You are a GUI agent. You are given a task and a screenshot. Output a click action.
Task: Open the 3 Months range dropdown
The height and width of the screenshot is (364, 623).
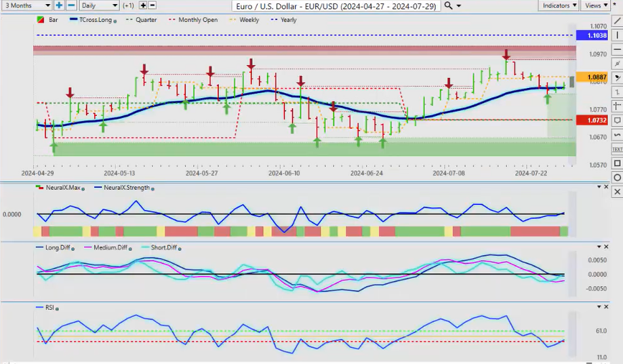pos(26,5)
